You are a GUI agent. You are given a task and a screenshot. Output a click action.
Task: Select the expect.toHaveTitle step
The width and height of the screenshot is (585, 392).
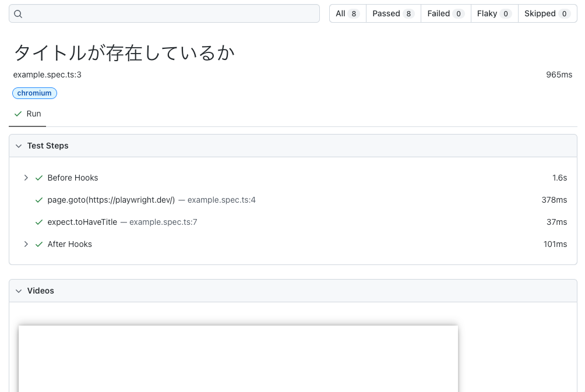(82, 222)
